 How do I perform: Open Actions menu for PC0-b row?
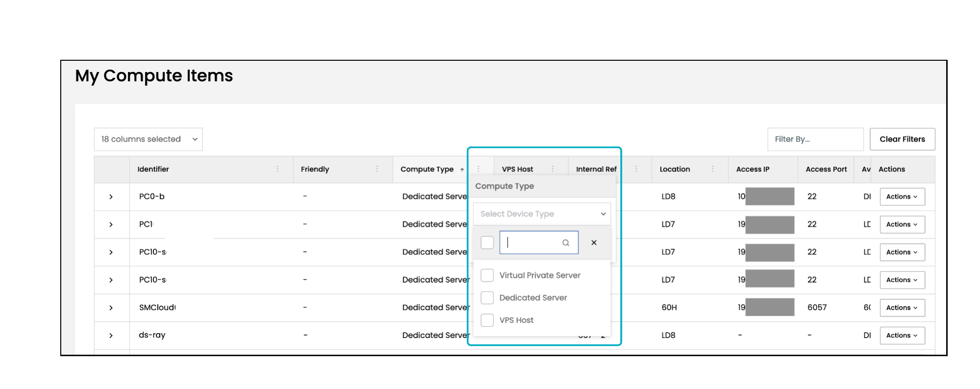(902, 197)
